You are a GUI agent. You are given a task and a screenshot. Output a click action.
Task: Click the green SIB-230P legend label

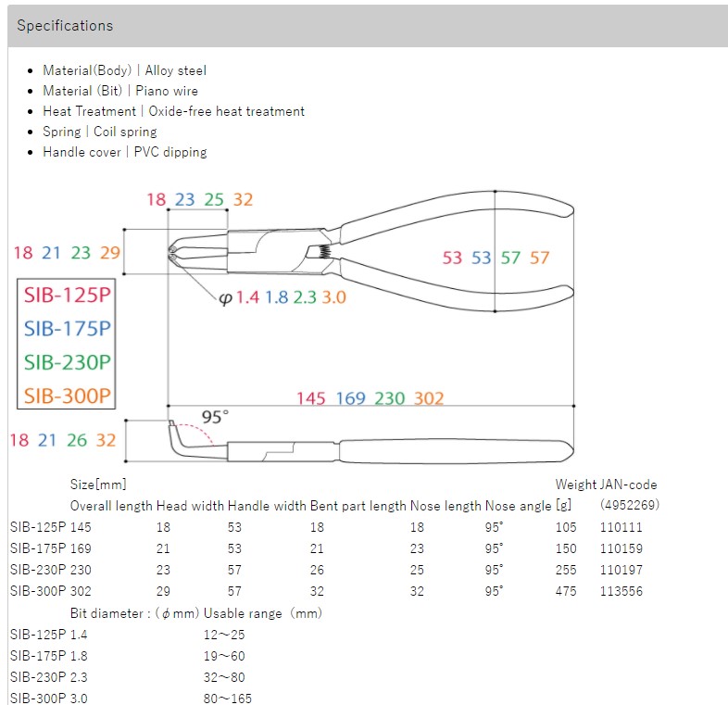pos(68,363)
